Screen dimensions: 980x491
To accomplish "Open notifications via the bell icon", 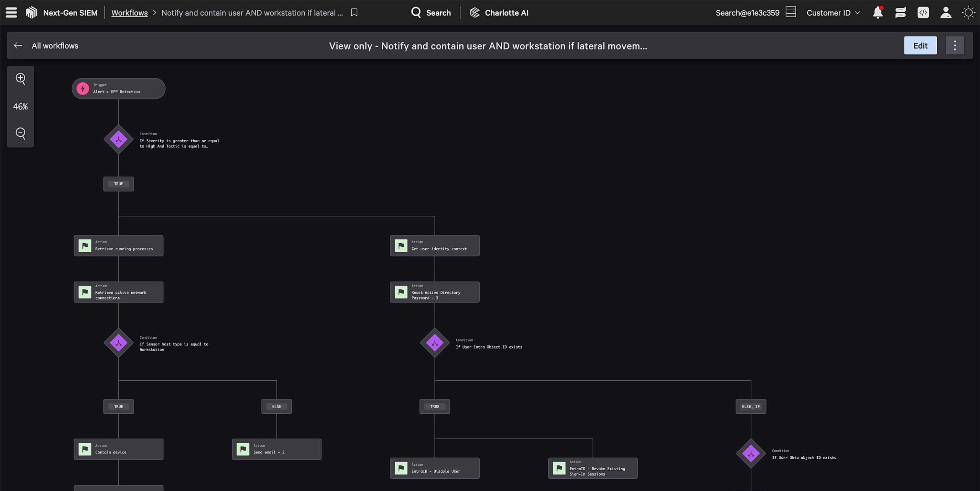I will point(878,12).
